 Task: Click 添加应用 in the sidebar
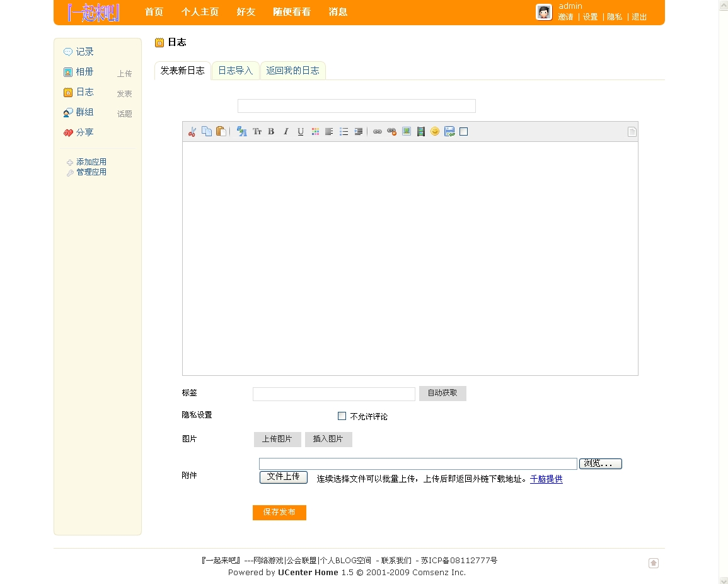(91, 162)
